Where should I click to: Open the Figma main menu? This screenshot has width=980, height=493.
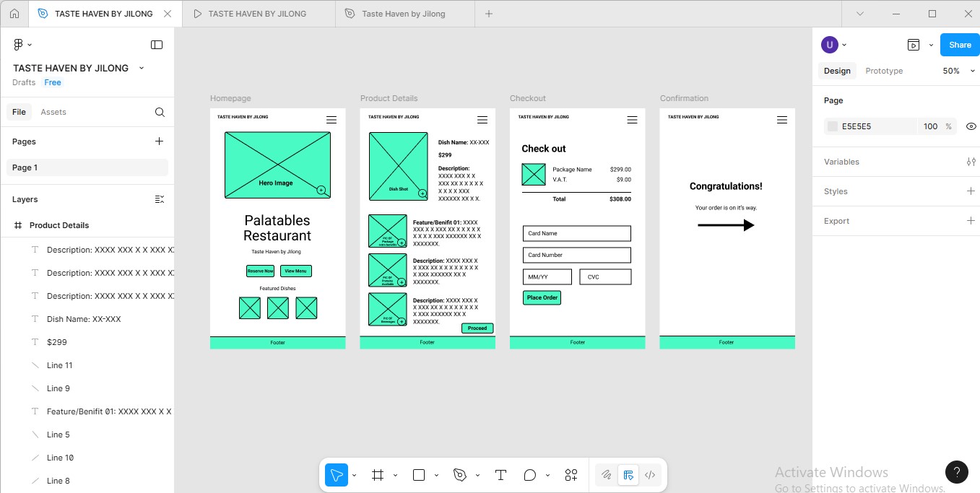click(x=17, y=44)
